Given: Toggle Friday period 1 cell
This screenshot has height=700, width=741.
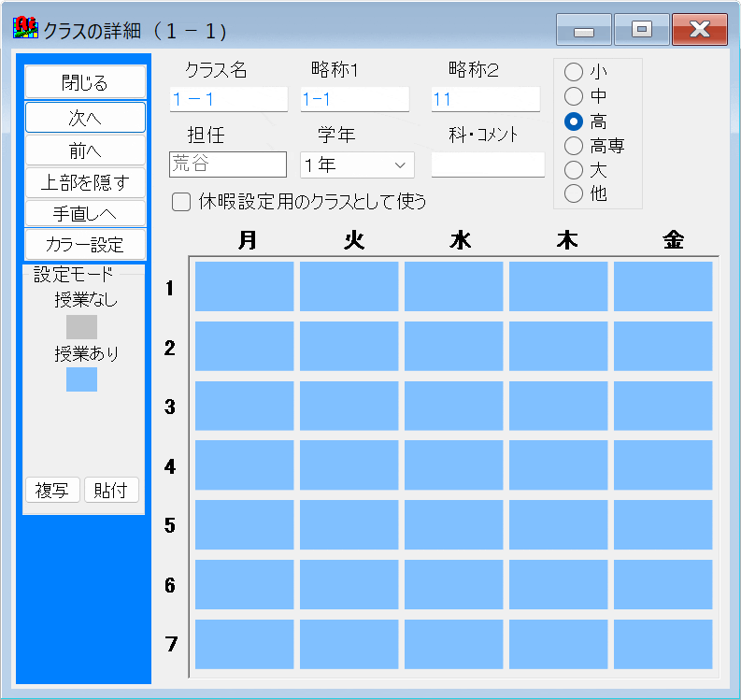Looking at the screenshot, I should point(663,286).
